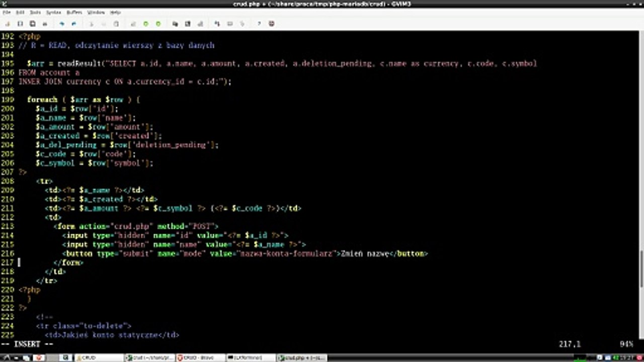Screen dimensions: 644x362
Task: Click the crud.php GVim taskbar button
Action: coord(302,357)
